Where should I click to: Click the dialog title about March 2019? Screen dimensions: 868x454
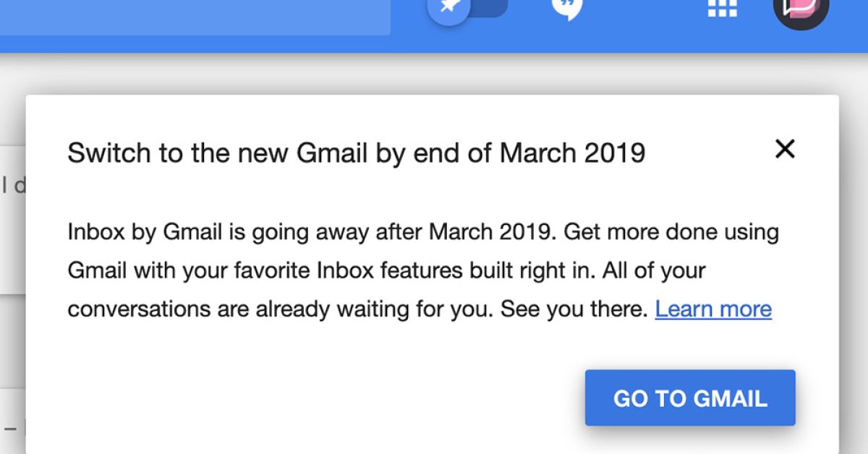click(x=356, y=153)
